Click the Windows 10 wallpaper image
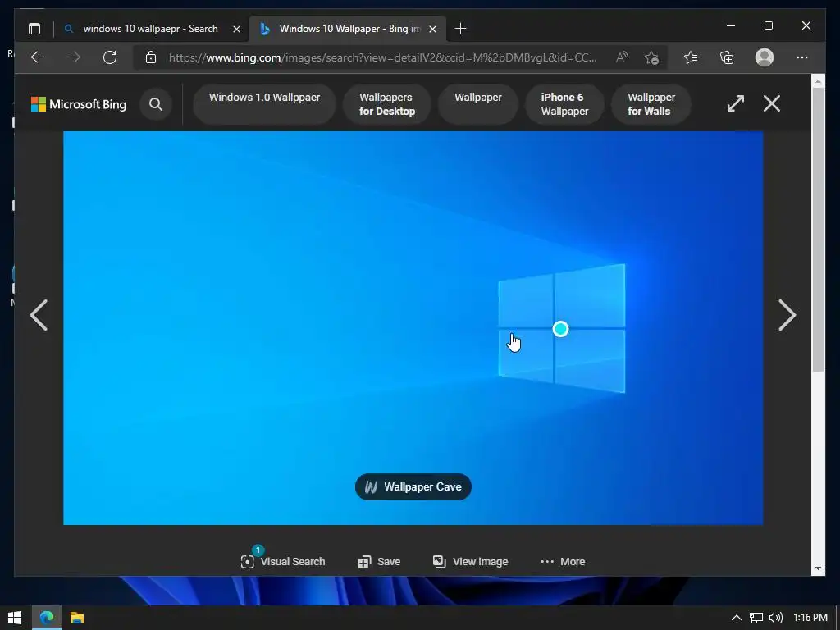840x630 pixels. pos(413,328)
